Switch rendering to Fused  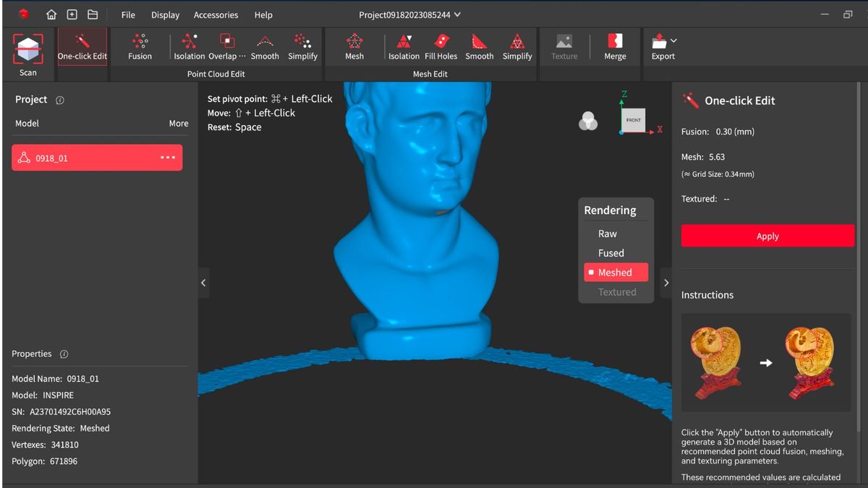pos(611,253)
